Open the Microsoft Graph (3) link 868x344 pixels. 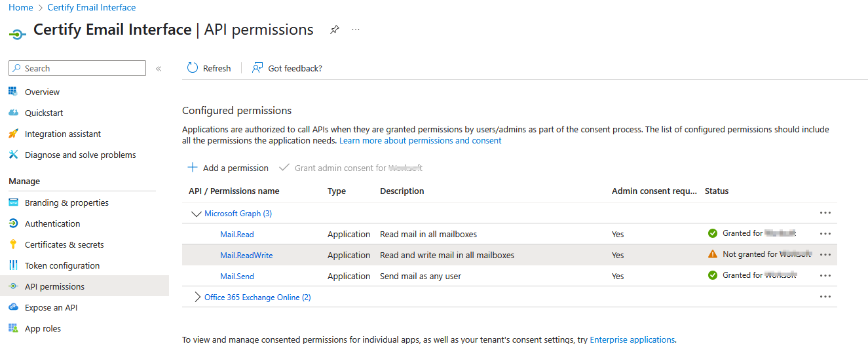click(238, 214)
